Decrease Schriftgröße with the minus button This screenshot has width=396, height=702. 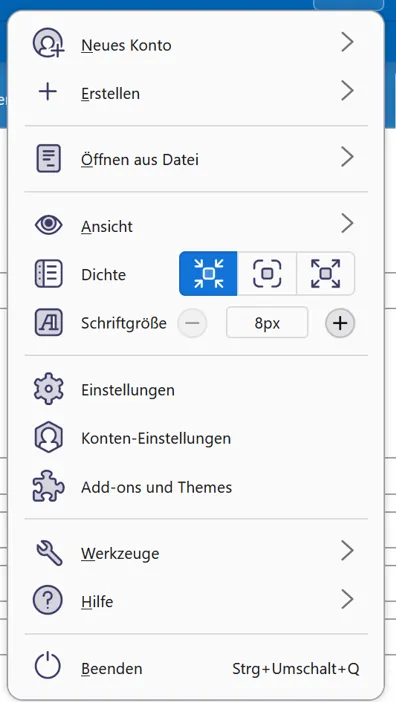coord(192,322)
